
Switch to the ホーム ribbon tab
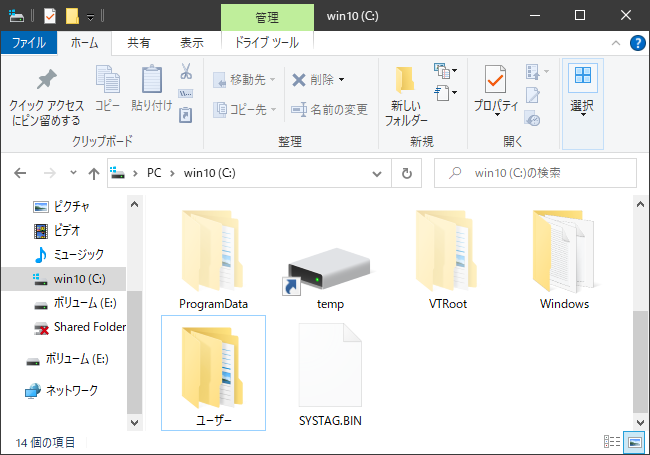pos(84,43)
